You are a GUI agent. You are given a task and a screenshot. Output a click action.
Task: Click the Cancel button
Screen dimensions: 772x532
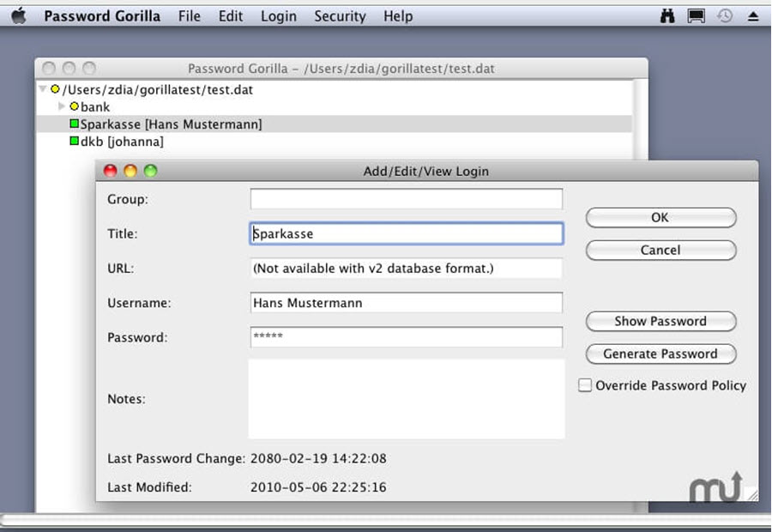(x=660, y=251)
